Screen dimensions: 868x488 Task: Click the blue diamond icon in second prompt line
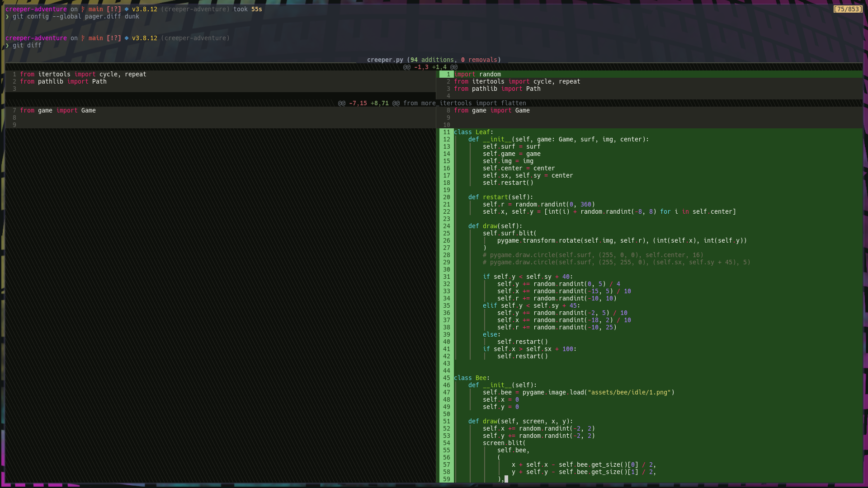[127, 38]
